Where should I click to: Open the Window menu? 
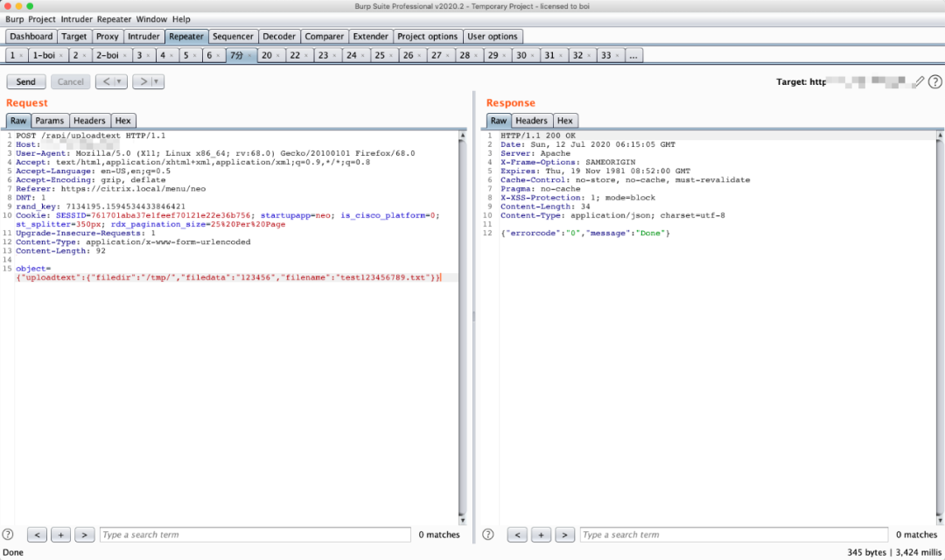(151, 19)
